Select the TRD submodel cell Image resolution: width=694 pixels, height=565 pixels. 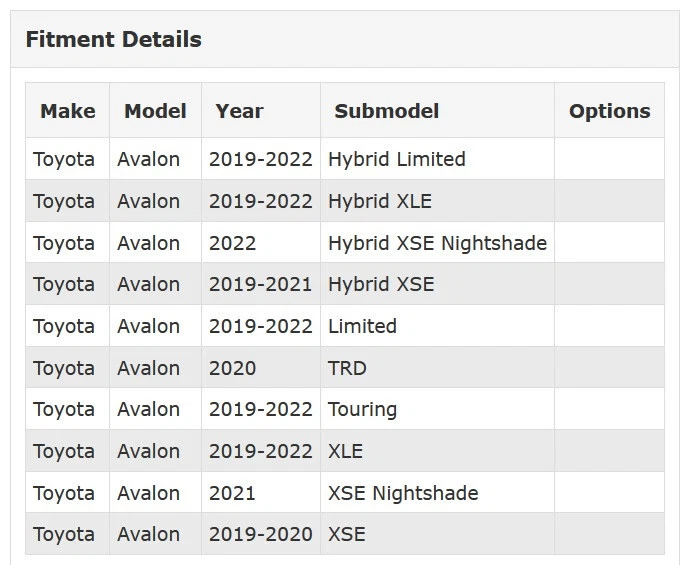(347, 368)
